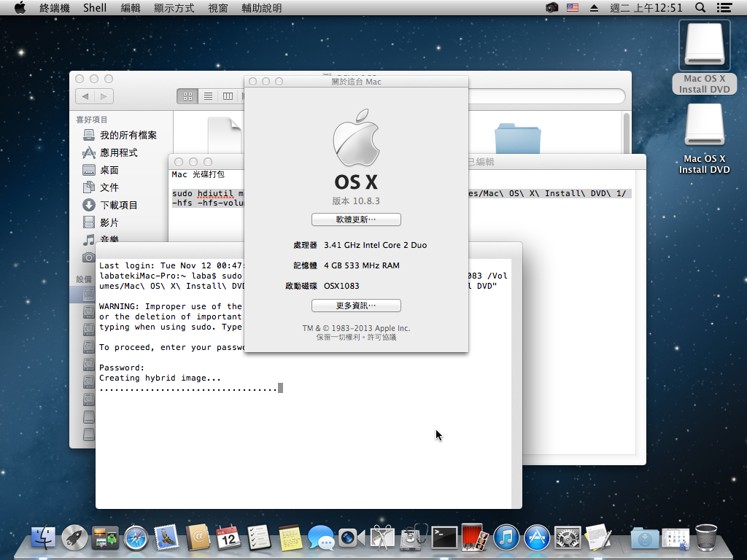747x560 pixels.
Task: Open the App Store Dock icon
Action: point(537,538)
